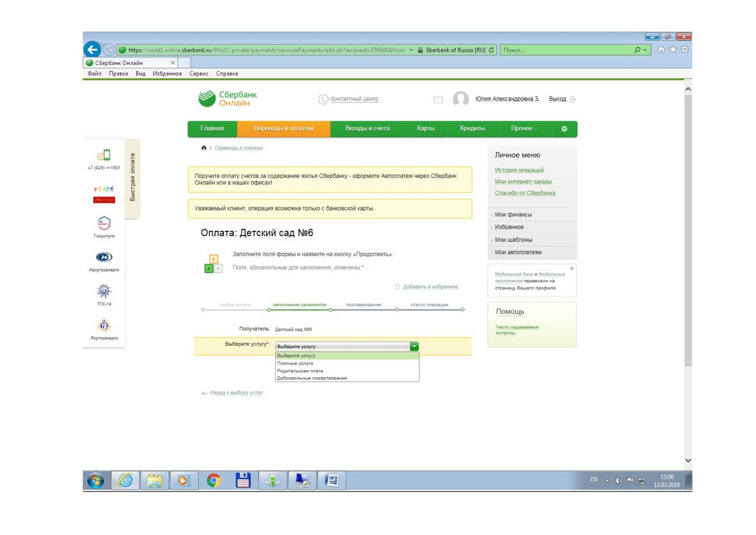756x535 pixels.
Task: Open the Якутскэнерго quick payment
Action: (104, 329)
